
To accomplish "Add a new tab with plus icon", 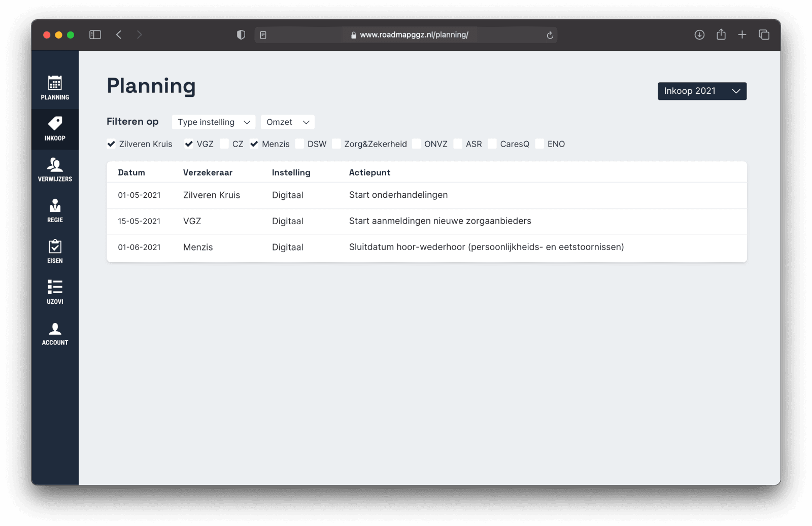I will 742,34.
